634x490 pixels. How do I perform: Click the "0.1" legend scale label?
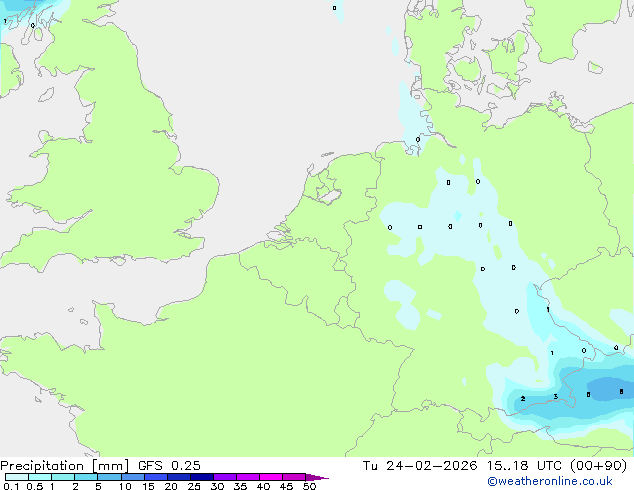coord(11,486)
